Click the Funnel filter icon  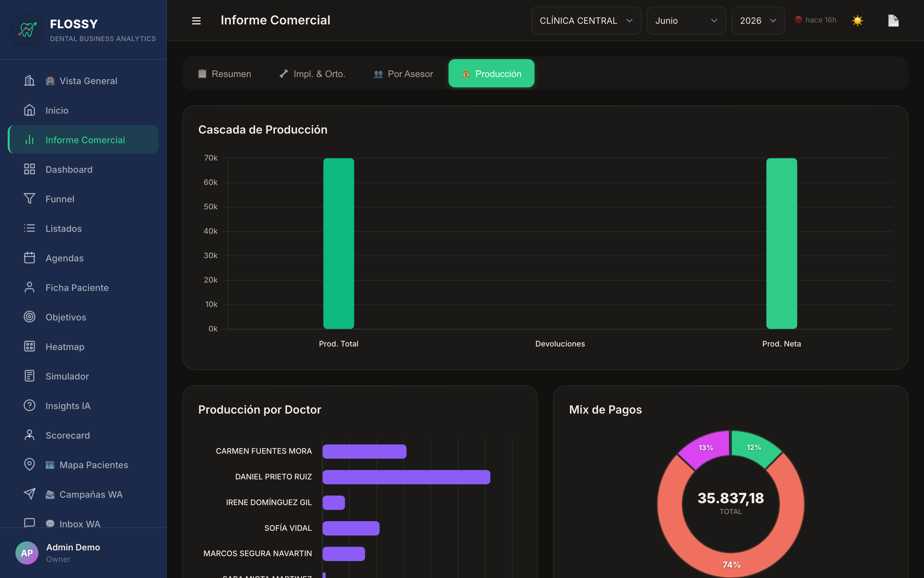(x=30, y=199)
